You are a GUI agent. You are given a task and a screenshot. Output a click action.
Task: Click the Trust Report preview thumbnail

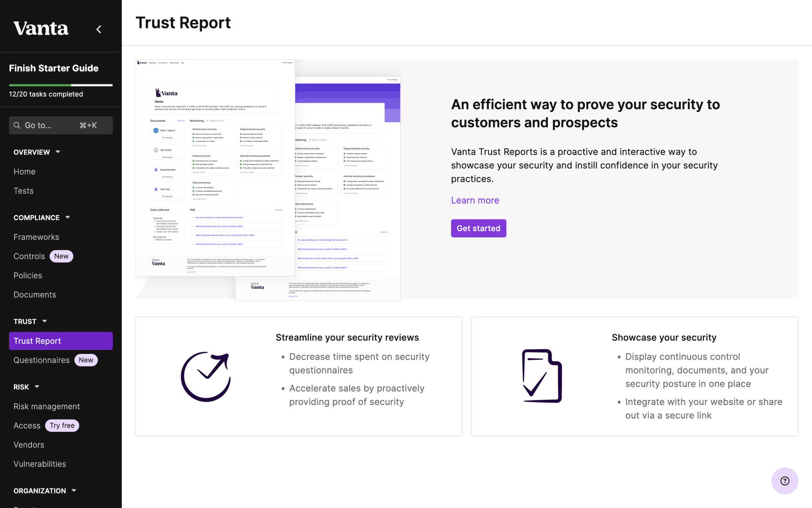pyautogui.click(x=268, y=180)
